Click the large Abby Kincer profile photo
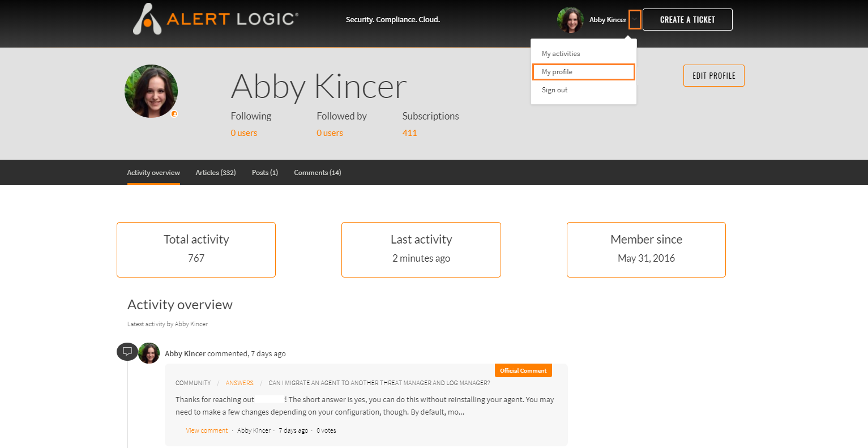Image resolution: width=868 pixels, height=448 pixels. point(151,91)
